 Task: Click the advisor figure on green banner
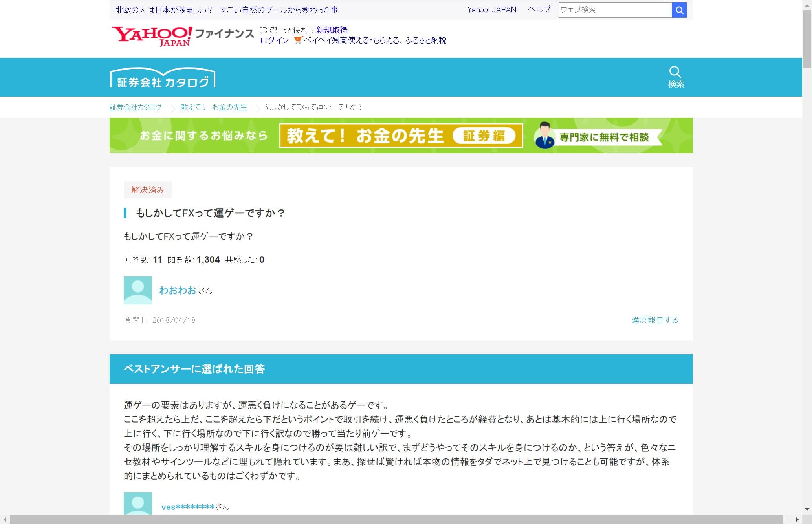(544, 136)
